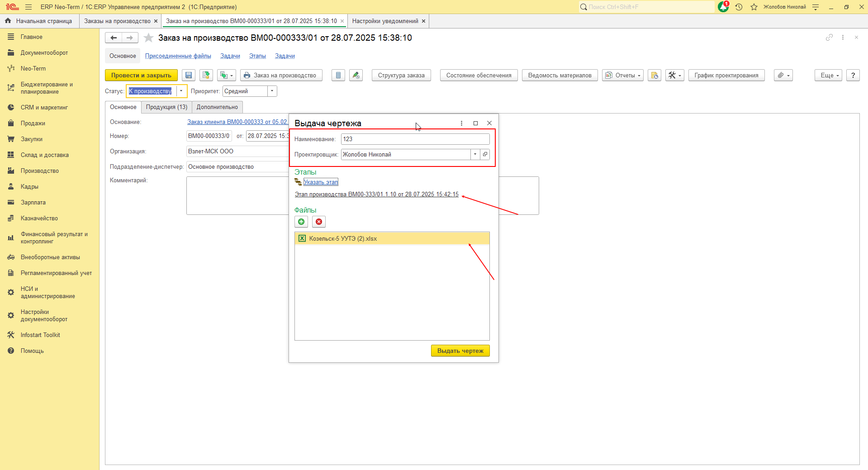
Task: Open the Приоритет dropdown arrow
Action: click(272, 91)
